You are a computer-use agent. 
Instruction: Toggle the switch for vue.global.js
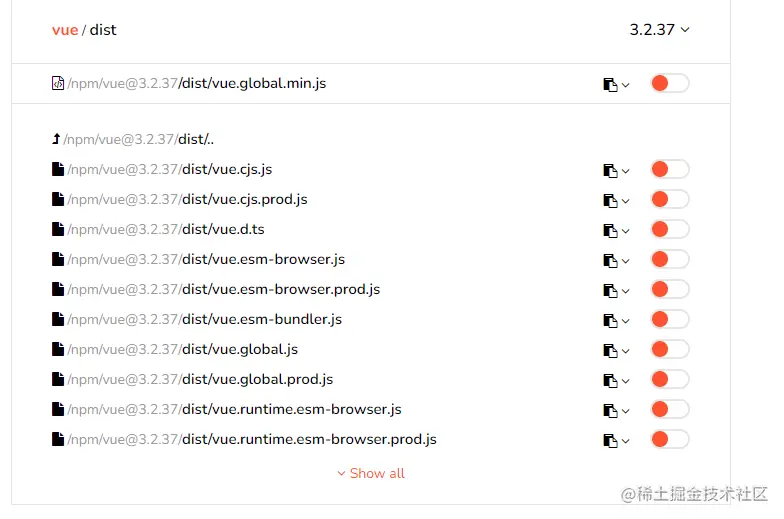(x=670, y=349)
